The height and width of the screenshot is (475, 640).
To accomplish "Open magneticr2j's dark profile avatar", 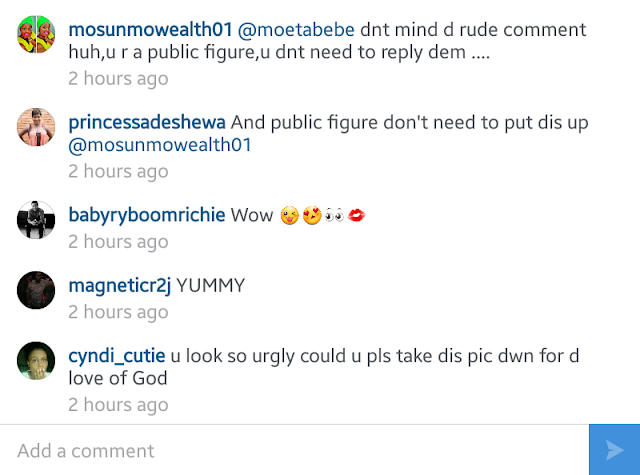I will coord(36,290).
